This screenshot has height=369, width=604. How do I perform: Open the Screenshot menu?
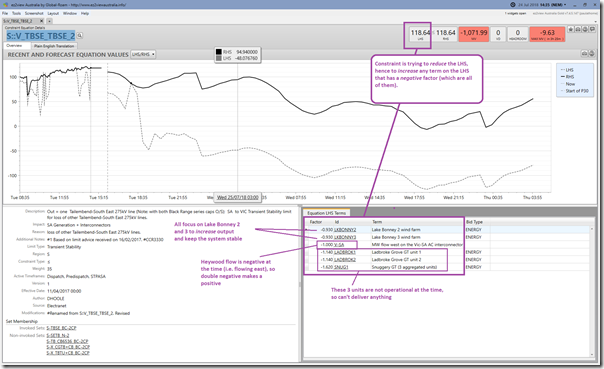tap(34, 13)
